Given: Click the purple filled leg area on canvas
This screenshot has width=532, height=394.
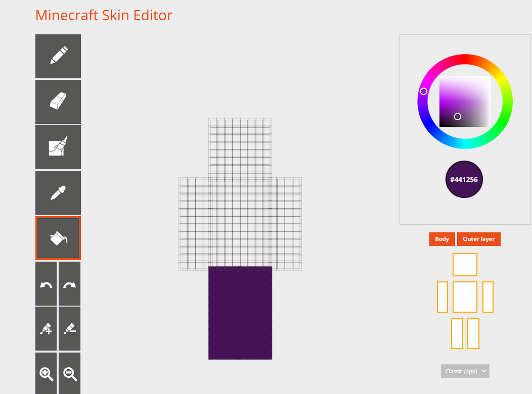Looking at the screenshot, I should coord(240,313).
